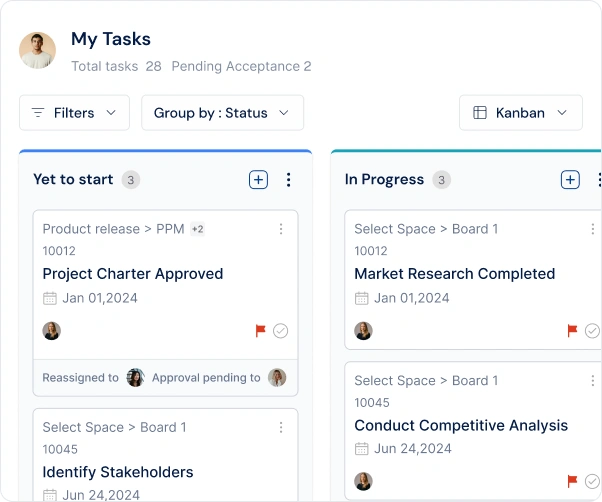Open options for Project Charter Approved card
The height and width of the screenshot is (502, 602).
tap(281, 229)
